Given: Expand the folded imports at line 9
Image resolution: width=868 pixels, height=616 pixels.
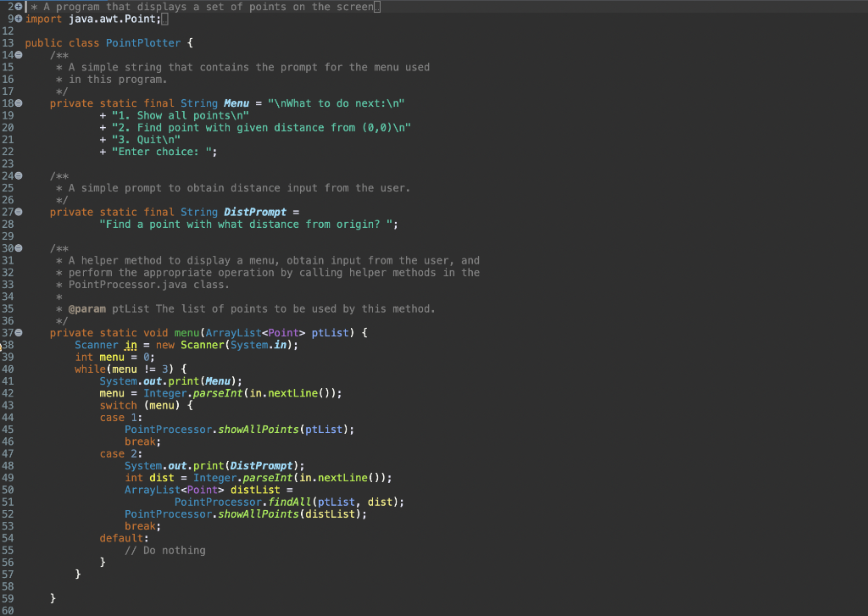Looking at the screenshot, I should click(x=19, y=19).
